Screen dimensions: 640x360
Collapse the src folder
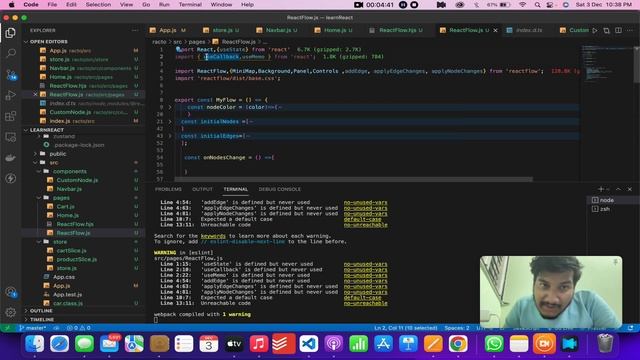[53, 162]
